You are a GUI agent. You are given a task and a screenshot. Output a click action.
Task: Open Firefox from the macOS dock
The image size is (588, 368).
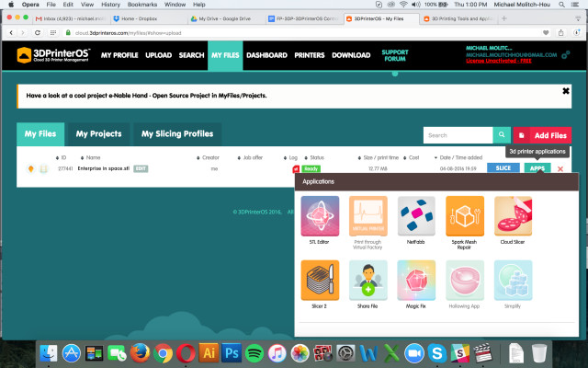140,352
